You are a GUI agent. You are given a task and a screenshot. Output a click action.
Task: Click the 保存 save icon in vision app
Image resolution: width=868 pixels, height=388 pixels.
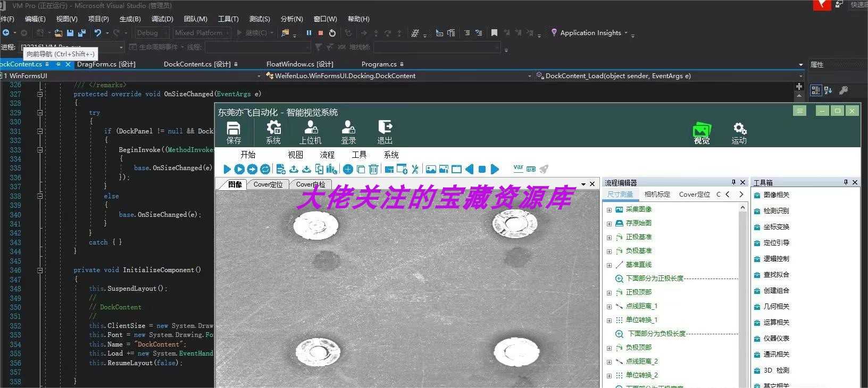click(x=233, y=133)
